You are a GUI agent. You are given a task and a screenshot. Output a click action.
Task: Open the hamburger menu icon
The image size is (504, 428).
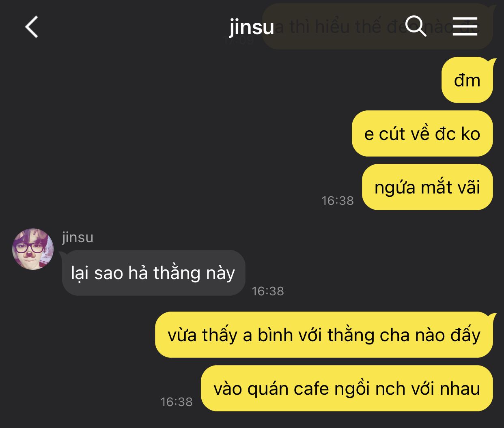[465, 26]
